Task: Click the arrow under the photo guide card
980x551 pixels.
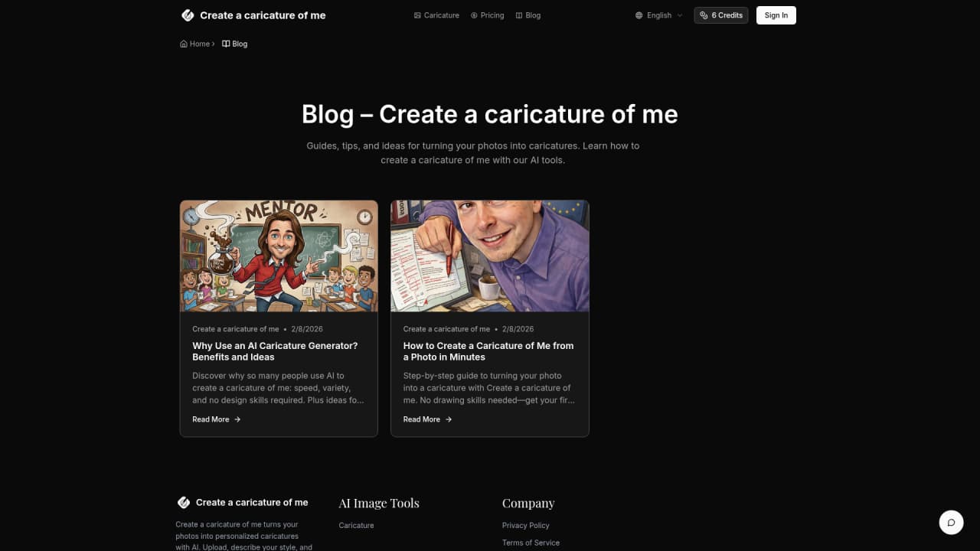Action: tap(449, 419)
